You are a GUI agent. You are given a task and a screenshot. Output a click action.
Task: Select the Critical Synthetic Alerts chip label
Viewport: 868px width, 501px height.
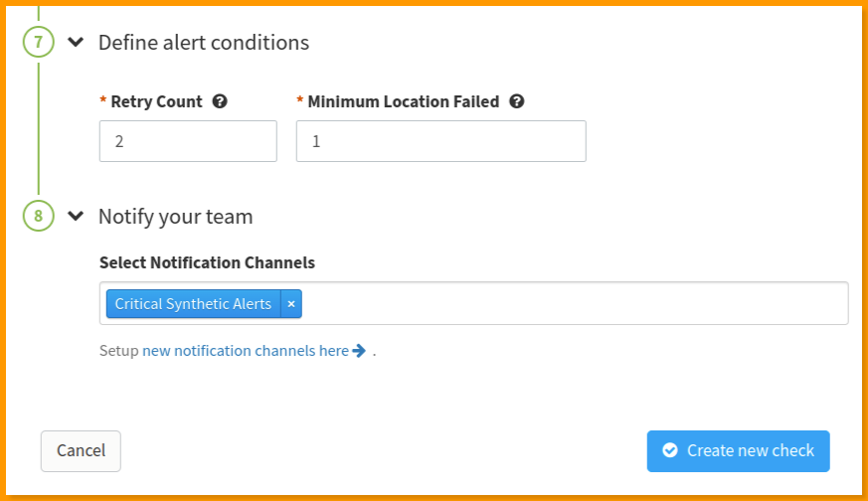pyautogui.click(x=193, y=304)
